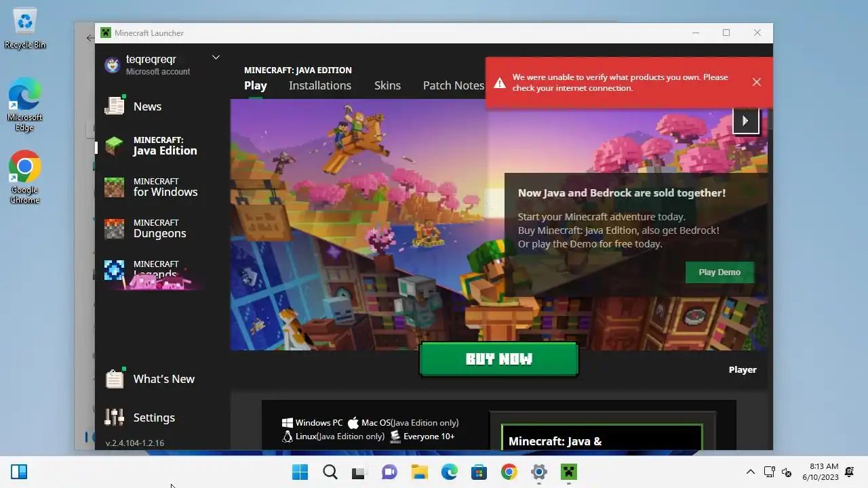This screenshot has height=488, width=868.
Task: Click the Mac OS apple icon
Action: tap(353, 423)
